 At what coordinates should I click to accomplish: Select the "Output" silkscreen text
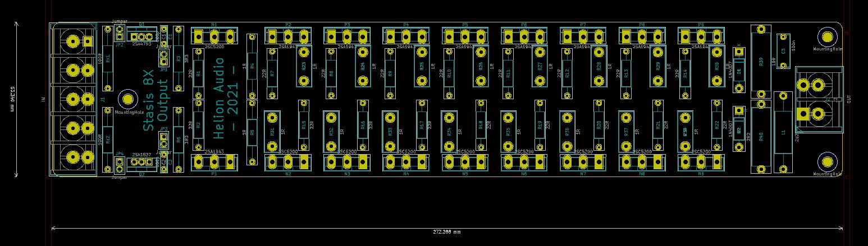[x=163, y=100]
